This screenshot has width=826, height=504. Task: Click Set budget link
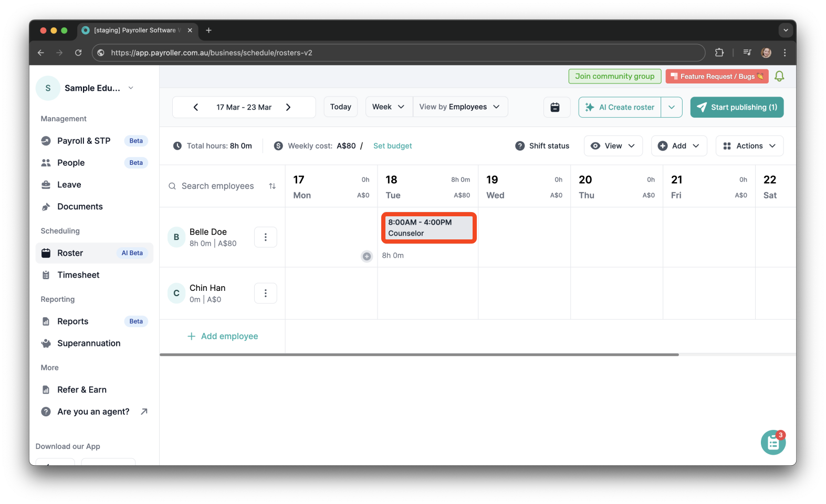click(392, 146)
